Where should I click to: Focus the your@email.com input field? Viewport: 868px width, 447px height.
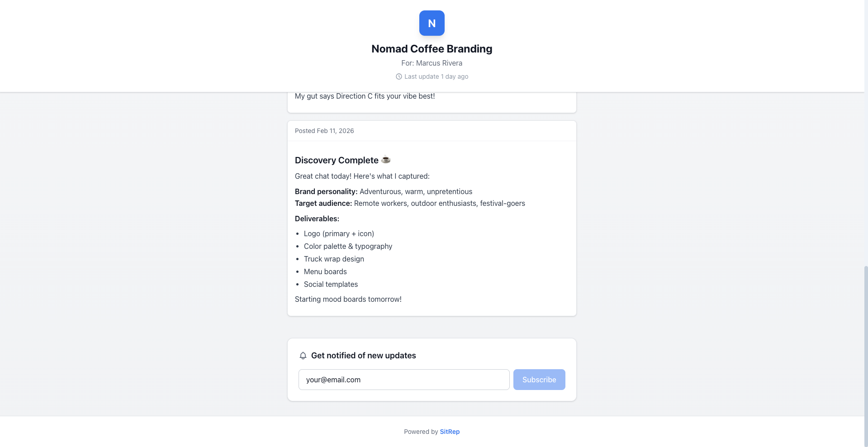[x=404, y=380]
